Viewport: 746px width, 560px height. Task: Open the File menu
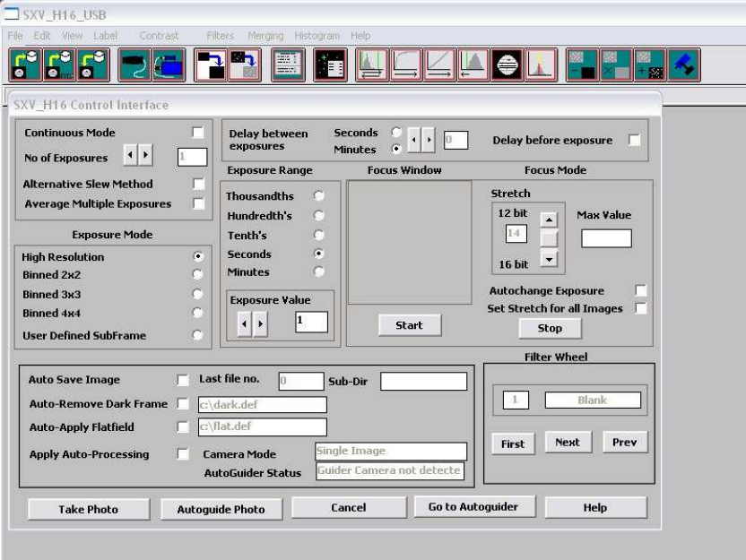click(15, 36)
